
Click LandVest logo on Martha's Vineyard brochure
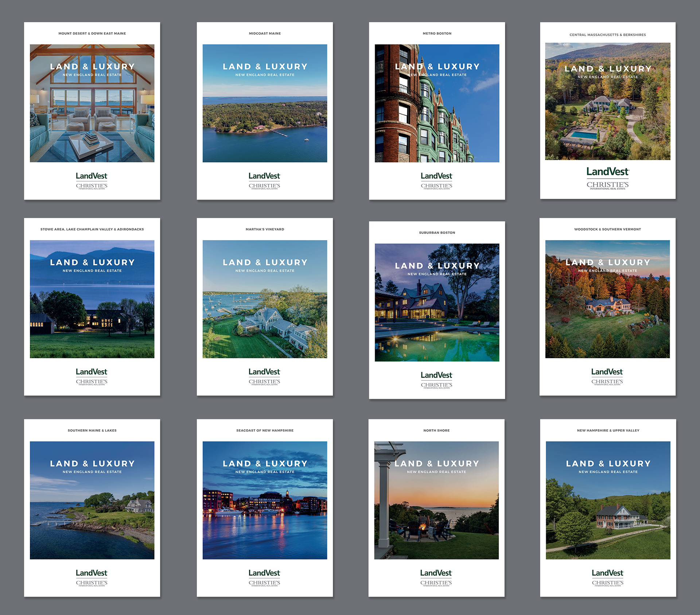pyautogui.click(x=264, y=372)
